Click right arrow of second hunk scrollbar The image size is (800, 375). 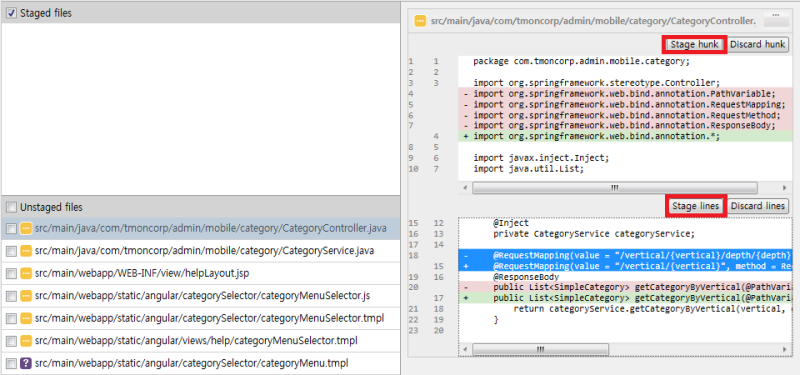tap(785, 349)
